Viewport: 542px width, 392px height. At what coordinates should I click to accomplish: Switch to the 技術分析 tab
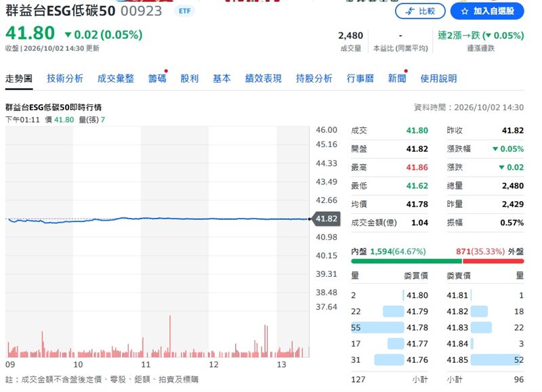(x=65, y=79)
